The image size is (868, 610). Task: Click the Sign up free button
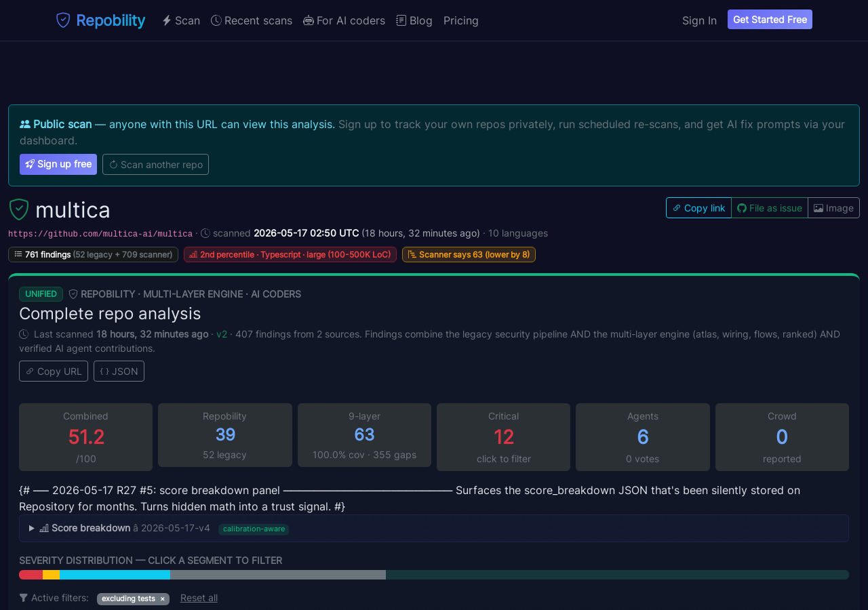[58, 164]
